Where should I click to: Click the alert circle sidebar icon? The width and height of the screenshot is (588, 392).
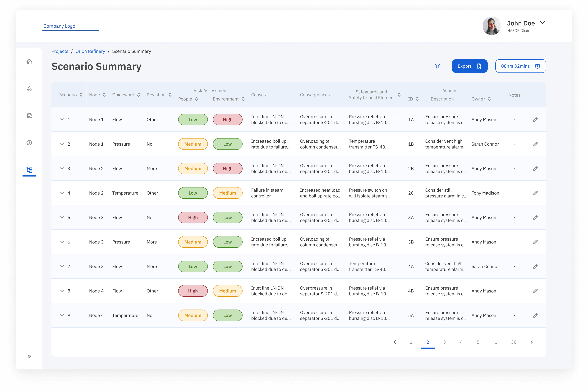[x=29, y=143]
